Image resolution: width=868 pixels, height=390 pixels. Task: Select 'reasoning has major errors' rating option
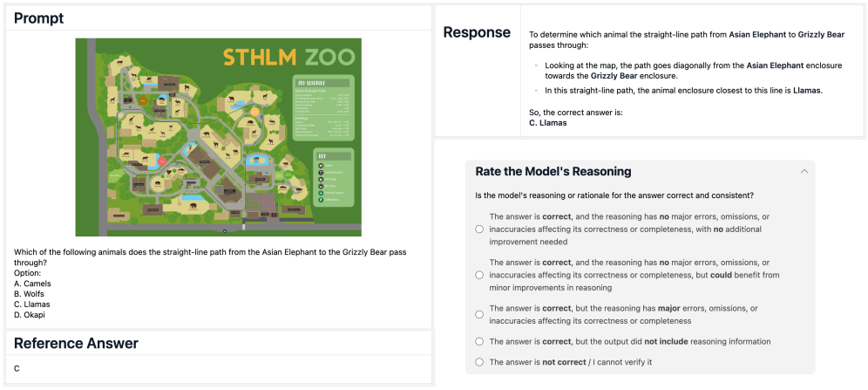(x=479, y=314)
